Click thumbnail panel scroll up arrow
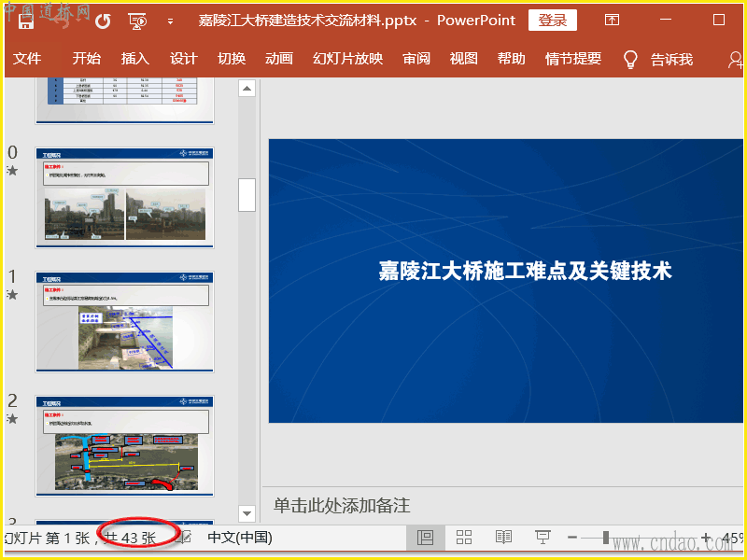Screen dimensions: 747x560 [247, 88]
